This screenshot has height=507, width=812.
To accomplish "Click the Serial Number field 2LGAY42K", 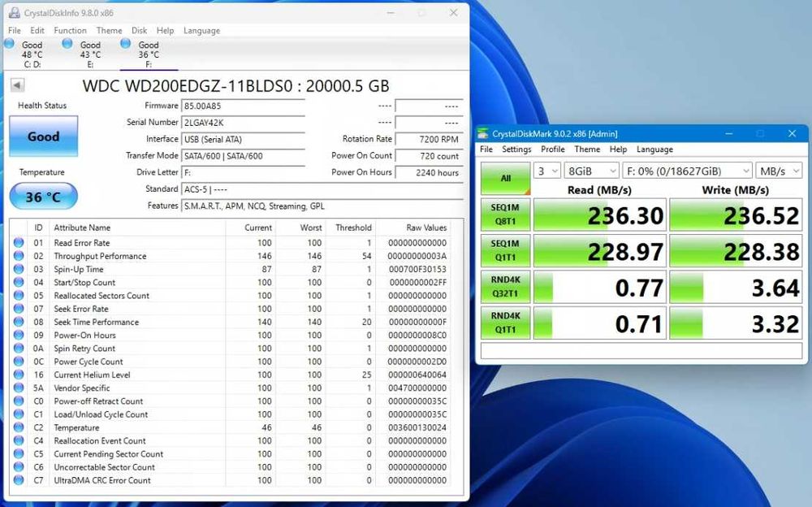I will tap(243, 123).
